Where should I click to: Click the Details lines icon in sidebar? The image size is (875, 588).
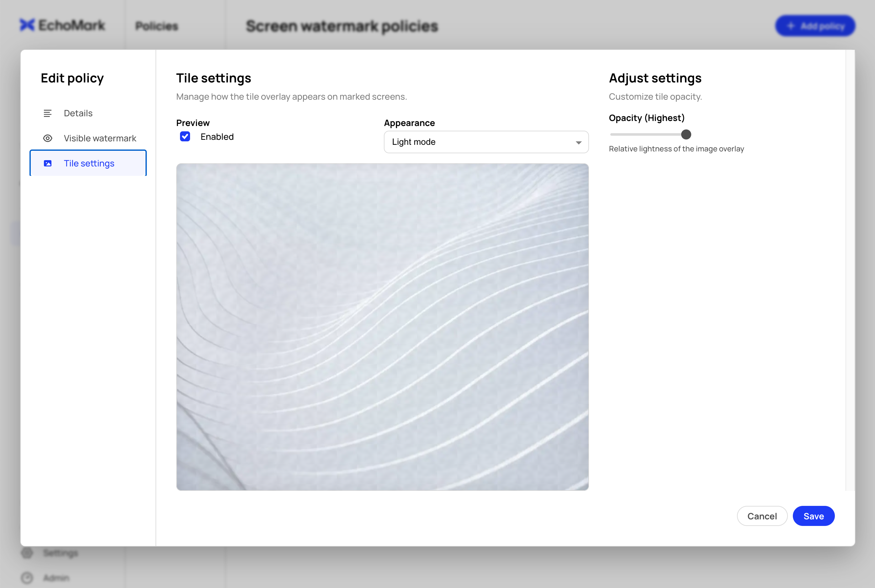click(47, 113)
